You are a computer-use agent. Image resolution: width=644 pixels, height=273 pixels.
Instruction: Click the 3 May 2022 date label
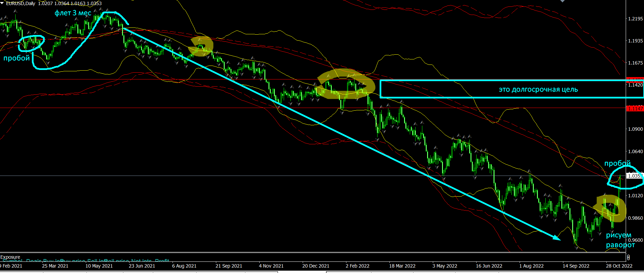[445, 266]
